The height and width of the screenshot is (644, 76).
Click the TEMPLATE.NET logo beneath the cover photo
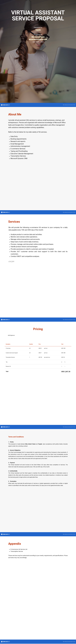6,105
